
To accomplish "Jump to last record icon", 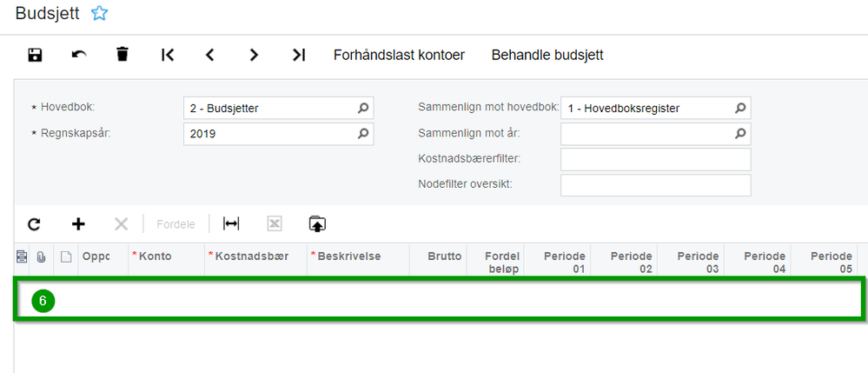I will pyautogui.click(x=298, y=55).
